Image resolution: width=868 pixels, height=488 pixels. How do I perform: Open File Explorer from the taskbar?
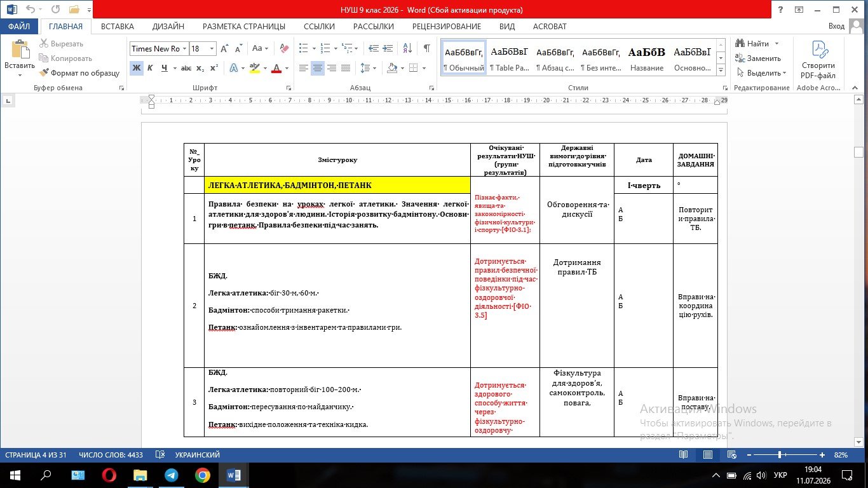click(140, 475)
